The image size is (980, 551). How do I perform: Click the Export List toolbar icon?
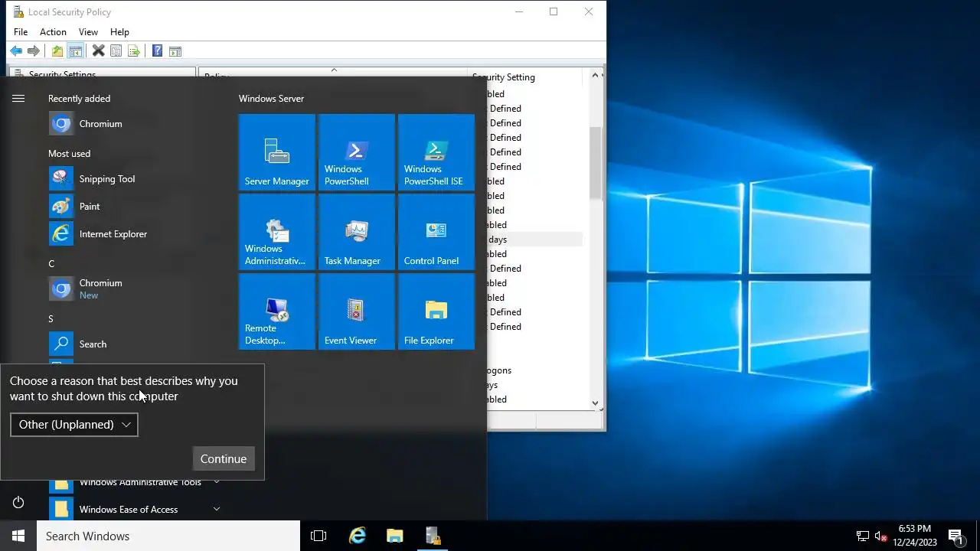point(134,51)
